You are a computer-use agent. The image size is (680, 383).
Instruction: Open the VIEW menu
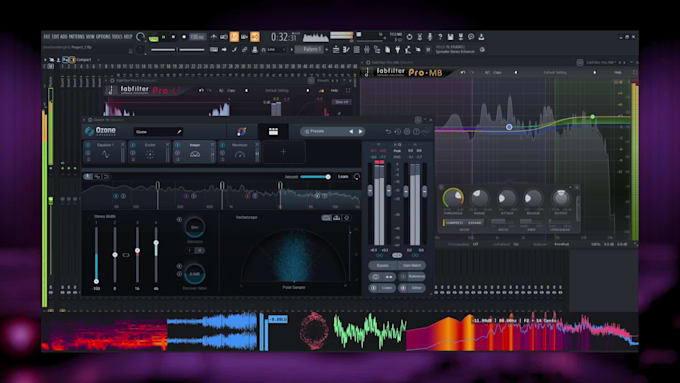pos(89,37)
